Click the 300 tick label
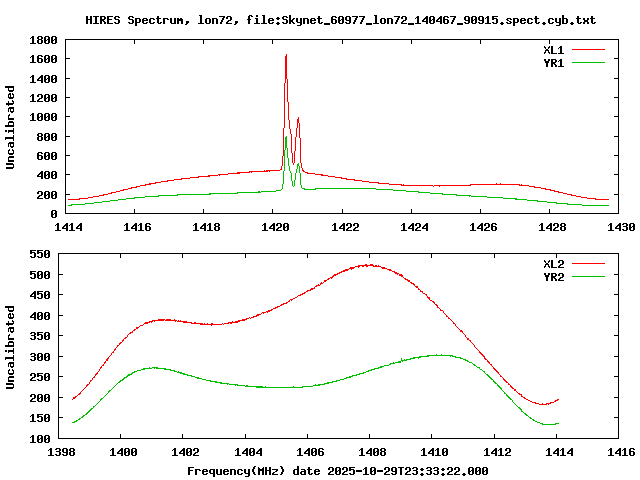Screen dimensions: 640x480 [40, 357]
